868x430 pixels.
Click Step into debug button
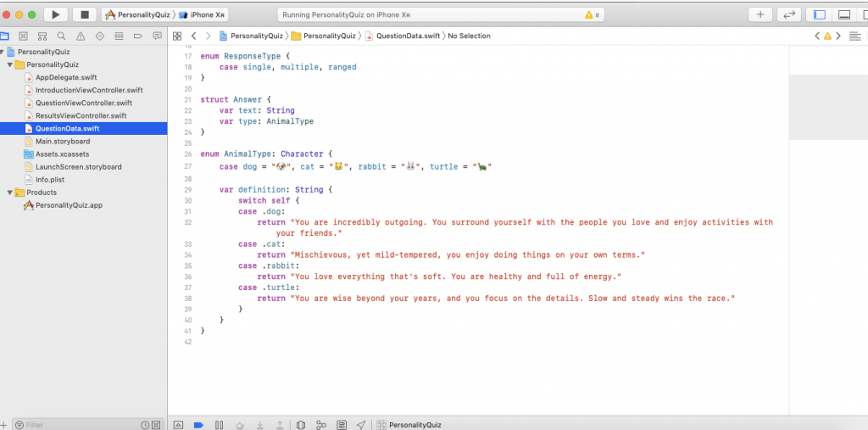tap(259, 425)
